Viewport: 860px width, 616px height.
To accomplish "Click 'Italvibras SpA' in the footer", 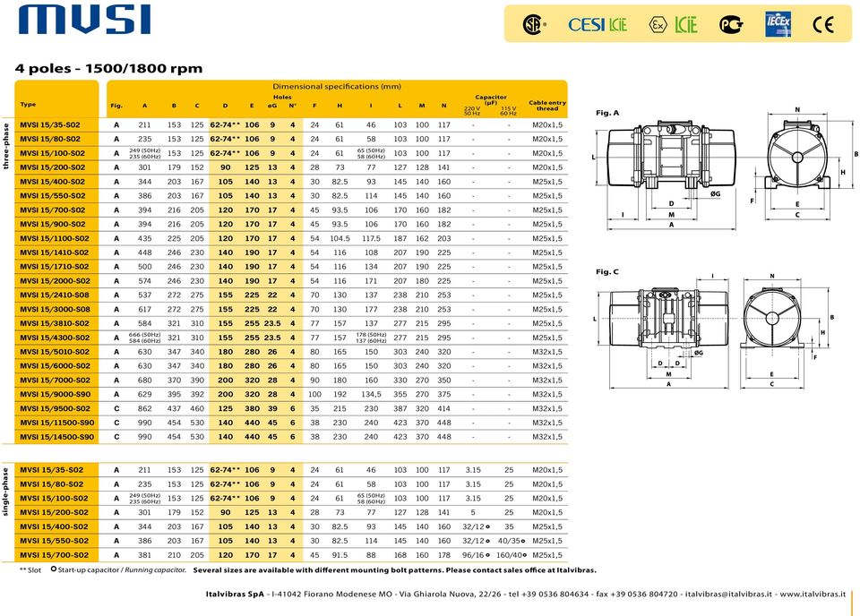I will pos(235,595).
